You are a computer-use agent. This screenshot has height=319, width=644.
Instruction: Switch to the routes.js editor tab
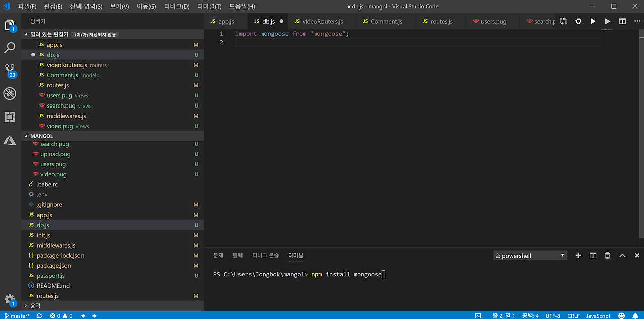441,21
